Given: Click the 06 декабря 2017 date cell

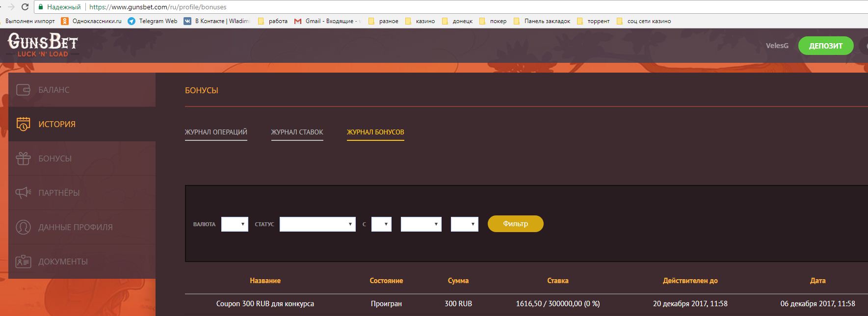Looking at the screenshot, I should (818, 304).
